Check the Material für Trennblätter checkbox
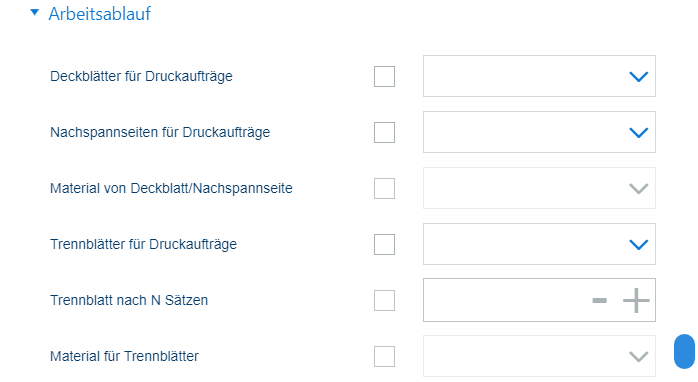The width and height of the screenshot is (698, 382). (x=384, y=357)
